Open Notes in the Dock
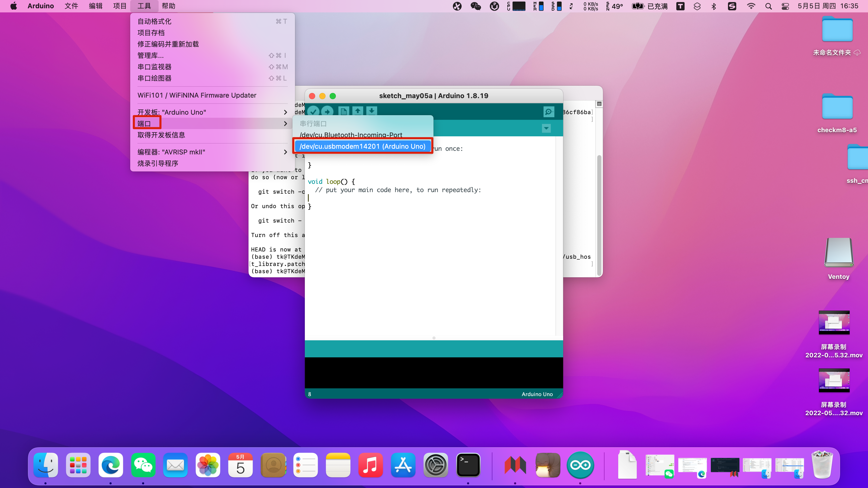This screenshot has height=488, width=868. 338,465
